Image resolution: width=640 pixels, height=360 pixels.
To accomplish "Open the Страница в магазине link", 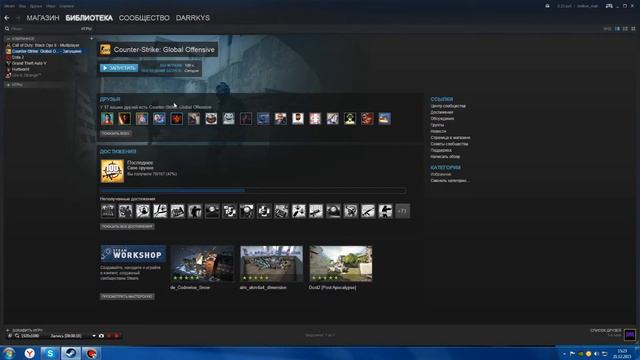I will 450,138.
